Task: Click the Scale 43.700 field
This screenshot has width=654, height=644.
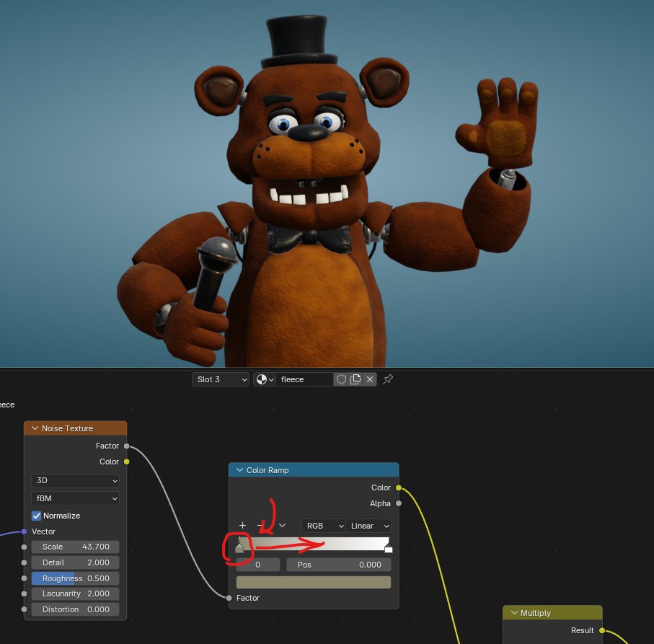Action: [75, 547]
